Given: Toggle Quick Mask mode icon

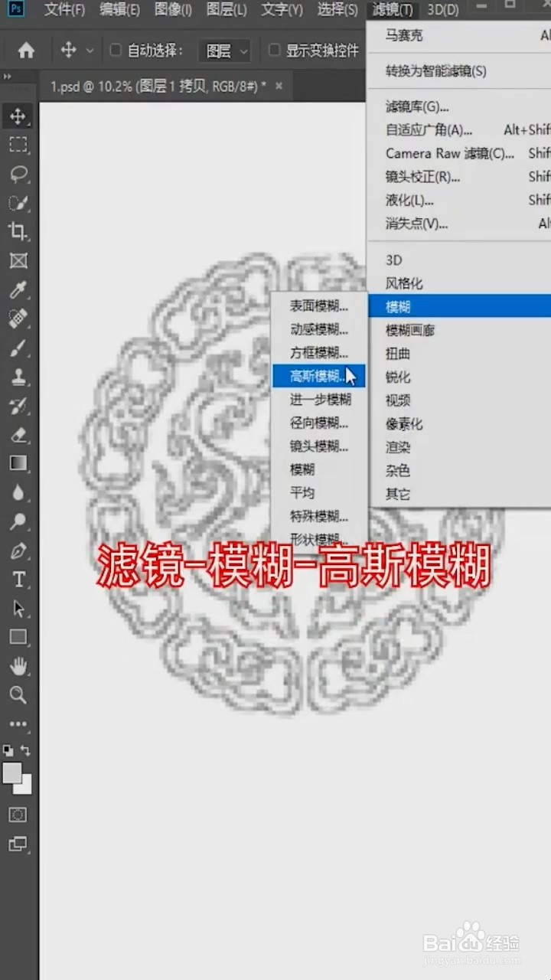Looking at the screenshot, I should click(x=18, y=815).
